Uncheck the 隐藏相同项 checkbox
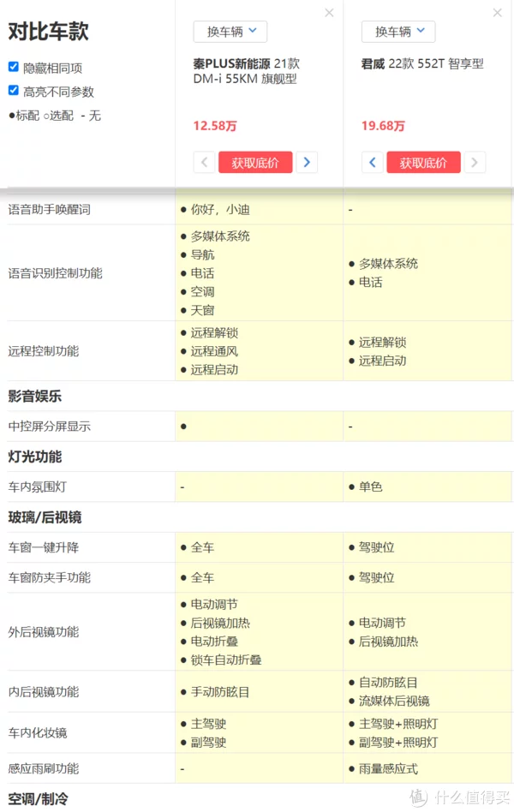 (x=14, y=67)
